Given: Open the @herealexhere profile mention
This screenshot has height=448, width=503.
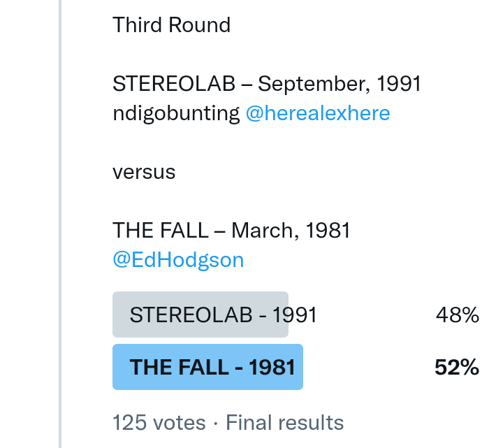Looking at the screenshot, I should (317, 113).
